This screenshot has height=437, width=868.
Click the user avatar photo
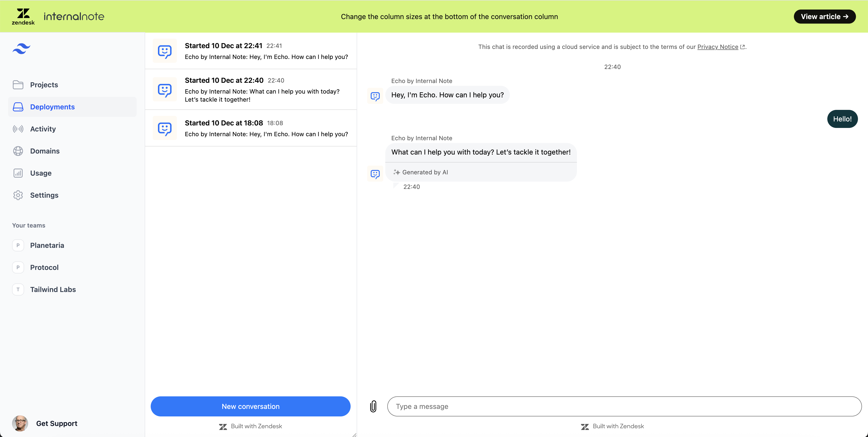(20, 423)
